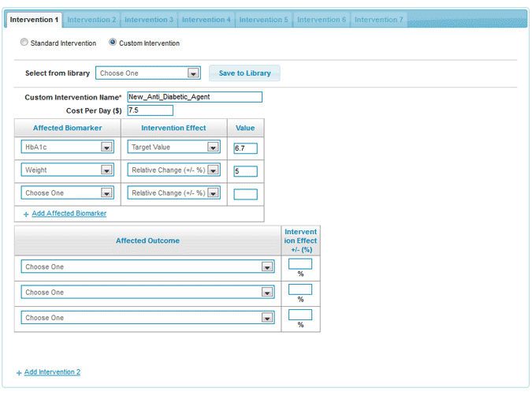The width and height of the screenshot is (532, 418).
Task: Switch to the Intervention 5 tab
Action: pyautogui.click(x=263, y=20)
